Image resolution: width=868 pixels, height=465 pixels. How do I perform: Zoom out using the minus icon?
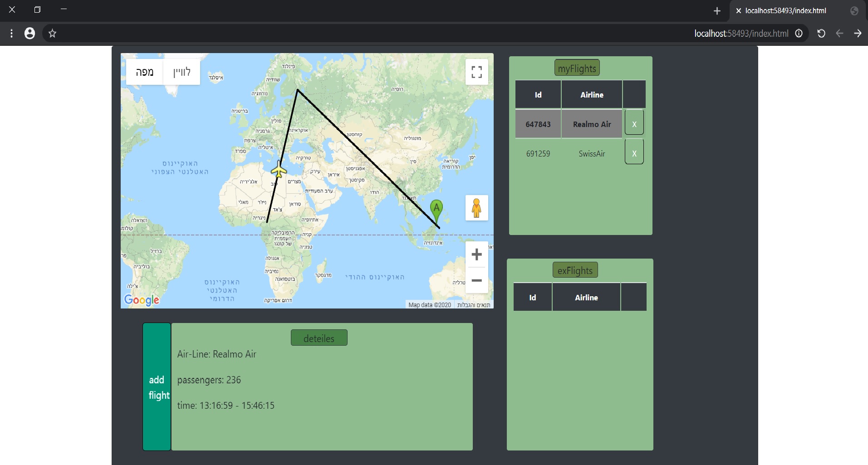476,280
